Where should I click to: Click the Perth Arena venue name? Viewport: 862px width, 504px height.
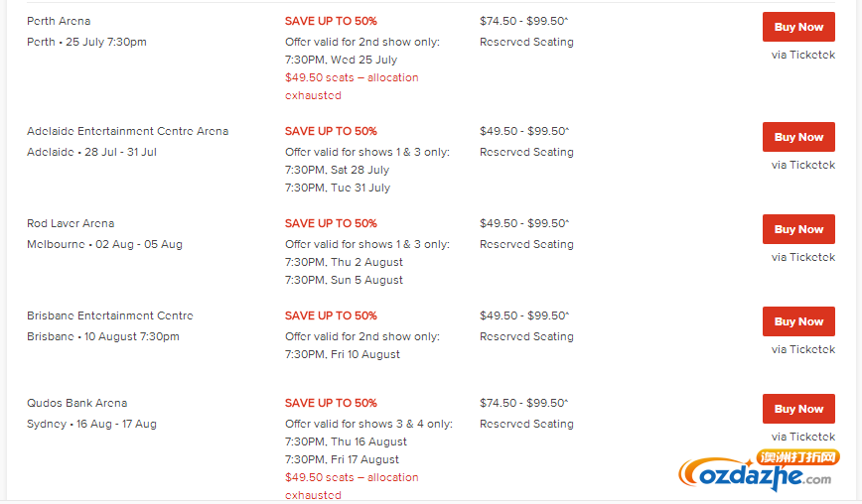pyautogui.click(x=59, y=21)
